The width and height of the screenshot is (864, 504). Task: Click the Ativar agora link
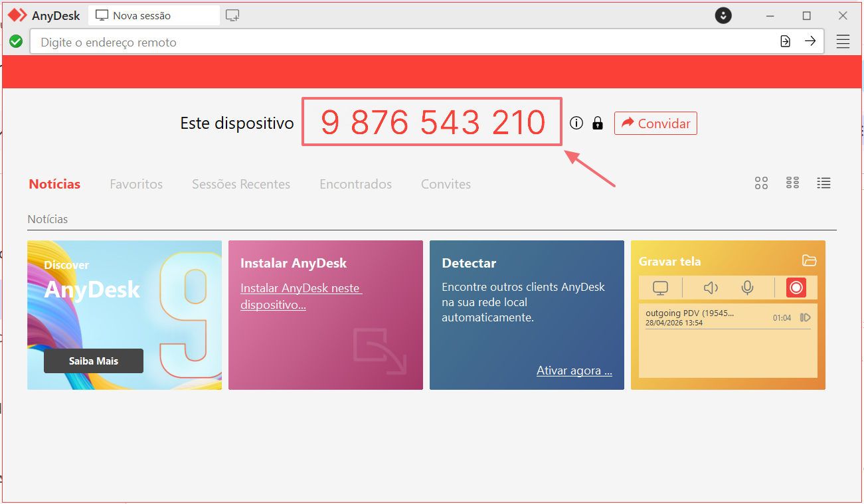tap(574, 371)
